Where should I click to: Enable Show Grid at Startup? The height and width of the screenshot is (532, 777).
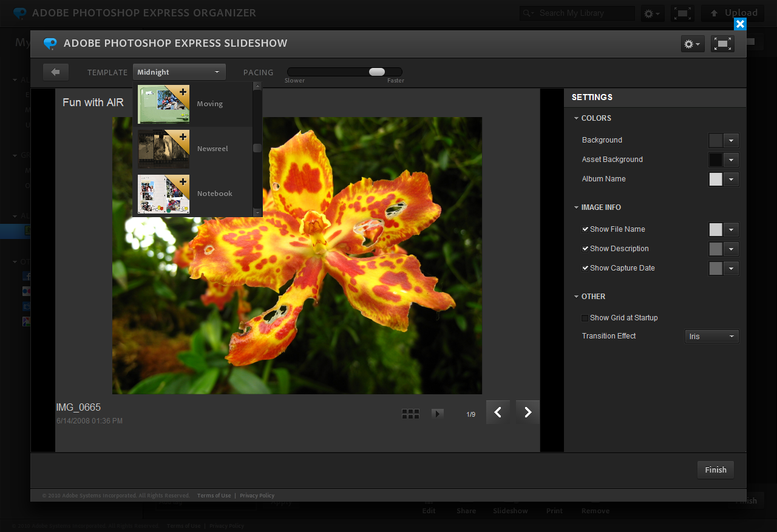click(585, 318)
